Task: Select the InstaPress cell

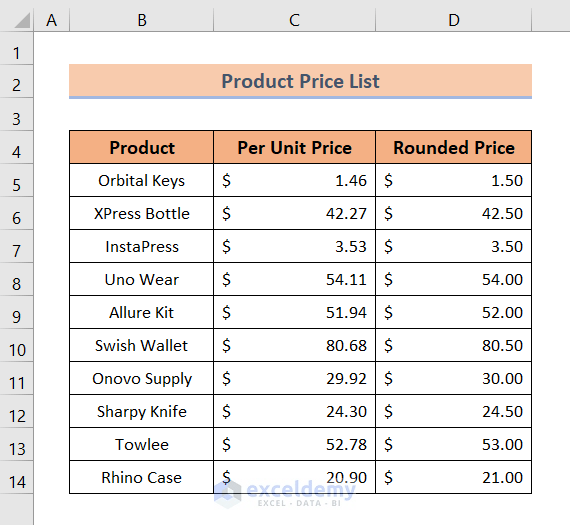Action: [141, 246]
